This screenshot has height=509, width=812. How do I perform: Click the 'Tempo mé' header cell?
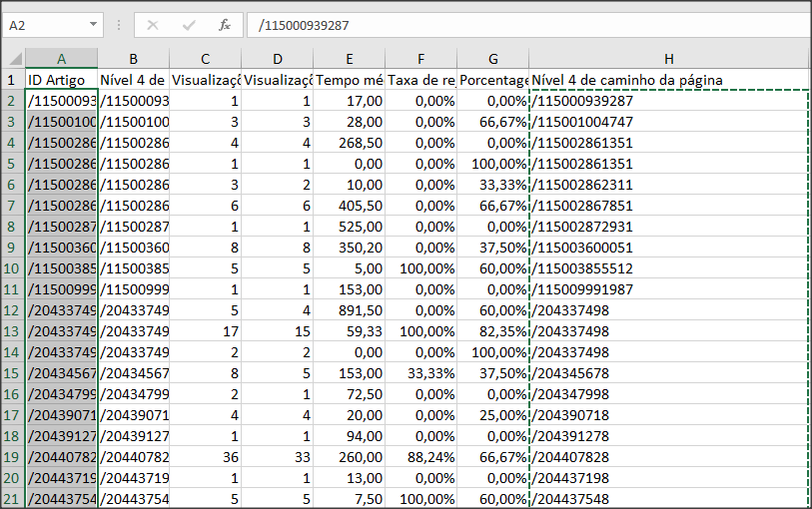pyautogui.click(x=349, y=80)
